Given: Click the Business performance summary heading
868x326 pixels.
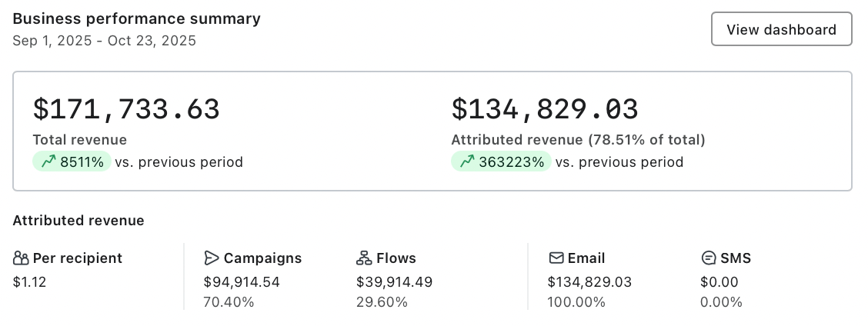Looking at the screenshot, I should coord(136,18).
